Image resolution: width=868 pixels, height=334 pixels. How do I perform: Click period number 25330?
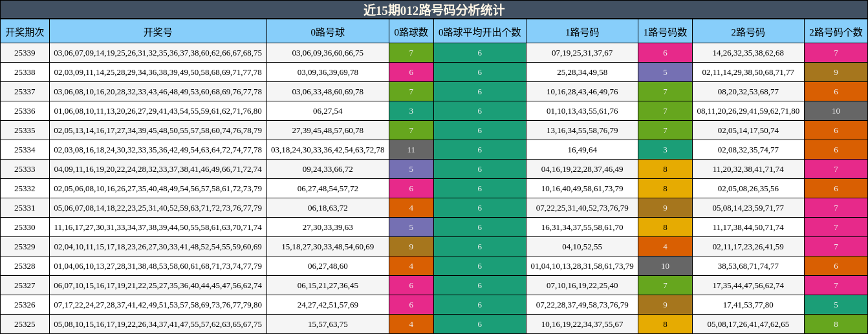pos(25,227)
